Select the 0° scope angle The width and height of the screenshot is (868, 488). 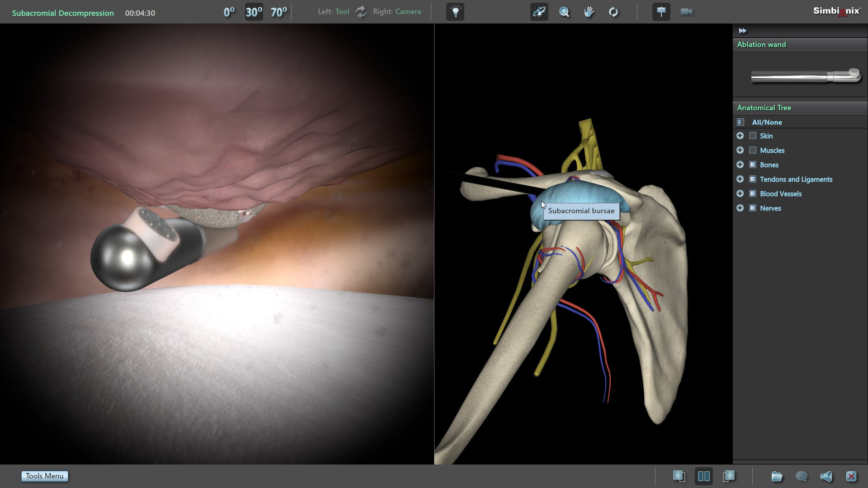pos(229,12)
